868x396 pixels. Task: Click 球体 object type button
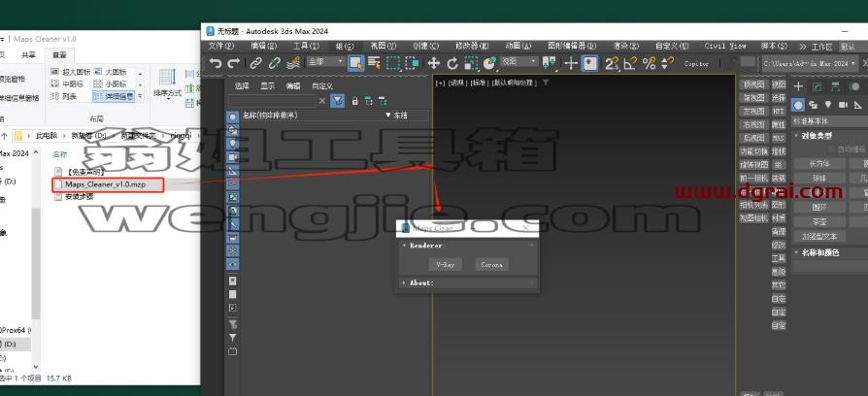(x=819, y=178)
